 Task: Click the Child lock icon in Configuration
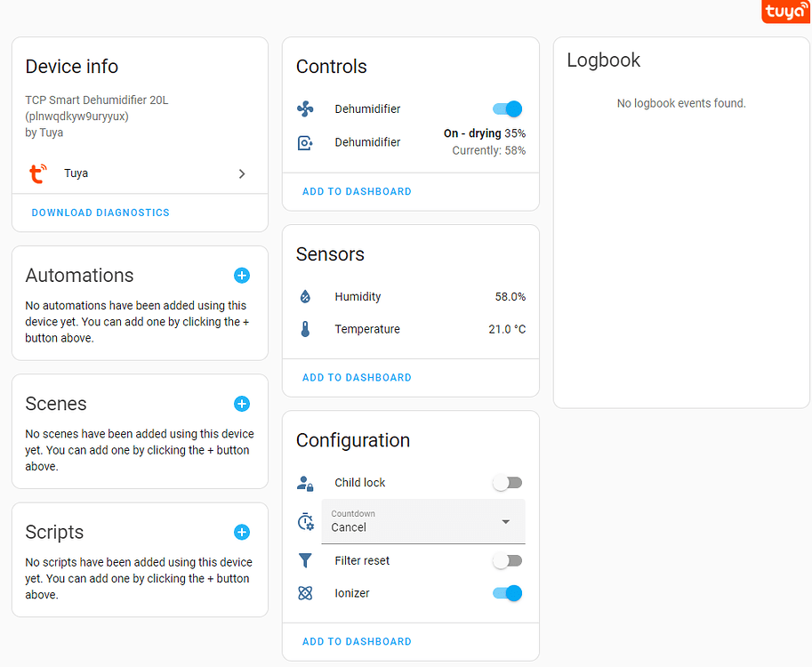[307, 482]
